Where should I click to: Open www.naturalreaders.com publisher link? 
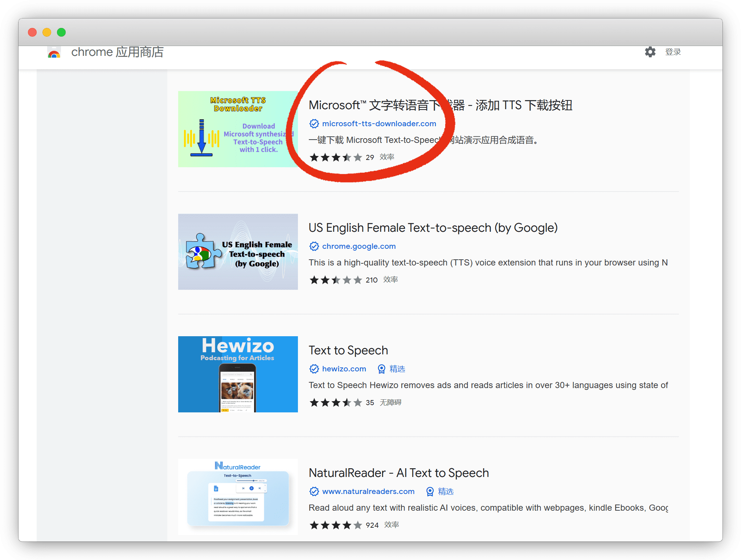[x=368, y=491]
